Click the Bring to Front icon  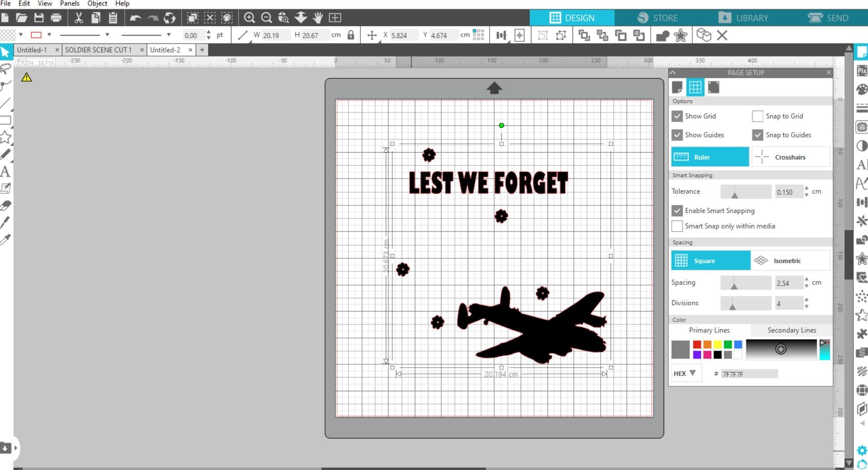584,35
